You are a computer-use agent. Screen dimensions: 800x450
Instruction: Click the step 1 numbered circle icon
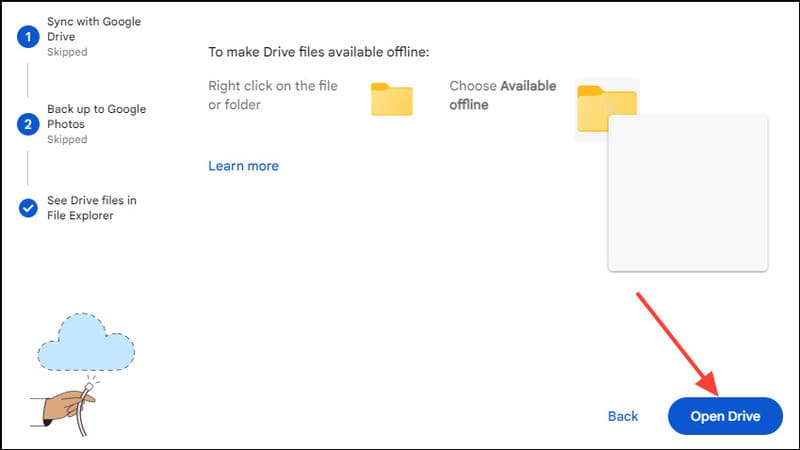click(x=28, y=37)
